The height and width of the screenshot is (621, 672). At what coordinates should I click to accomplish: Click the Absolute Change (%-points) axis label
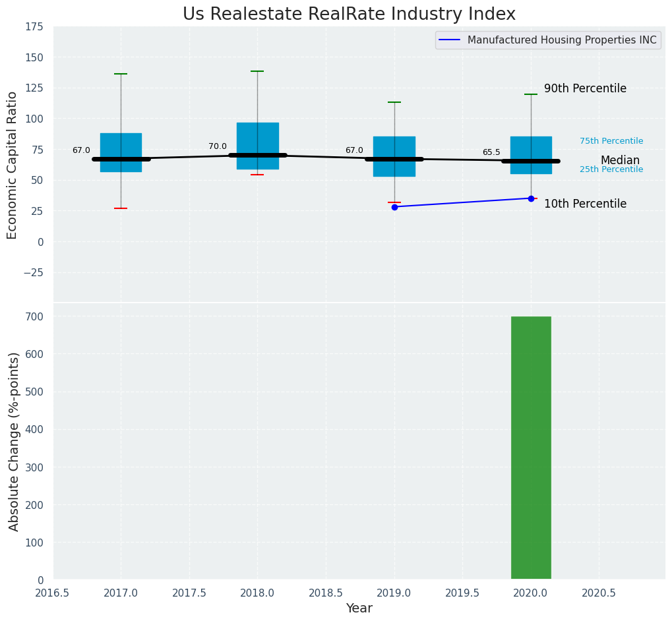(14, 441)
